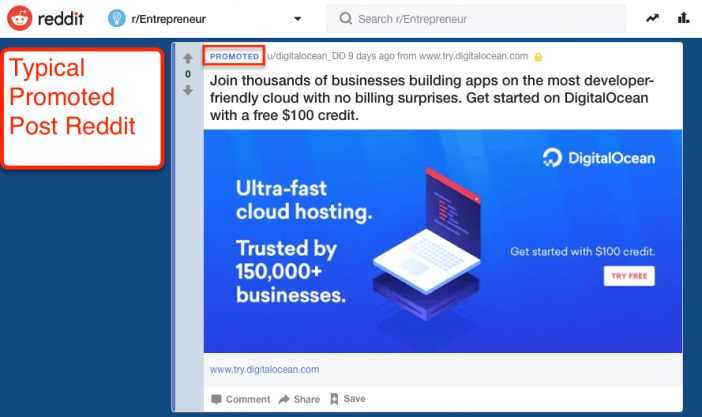
Task: Click the Share arrow icon
Action: [284, 399]
